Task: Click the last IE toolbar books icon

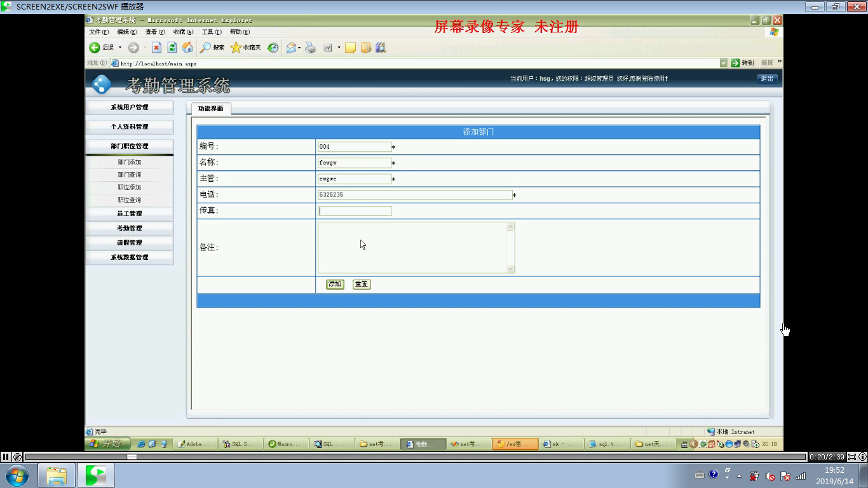Action: [381, 48]
